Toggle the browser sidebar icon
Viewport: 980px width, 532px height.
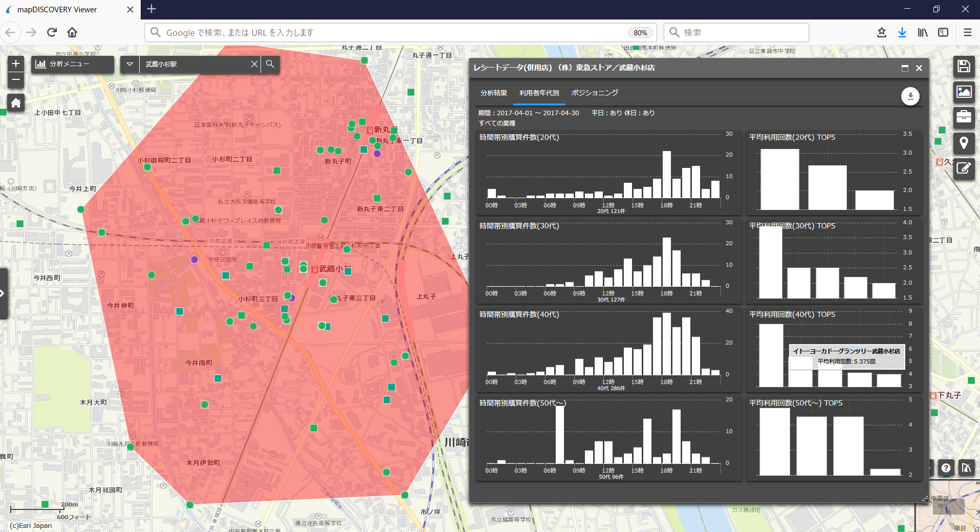pyautogui.click(x=943, y=32)
